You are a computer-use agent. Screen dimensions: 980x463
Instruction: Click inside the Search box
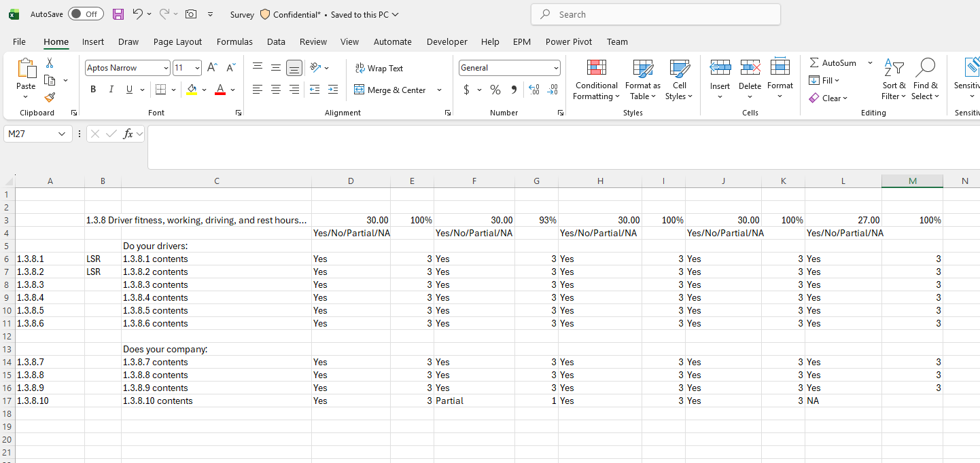tap(654, 14)
